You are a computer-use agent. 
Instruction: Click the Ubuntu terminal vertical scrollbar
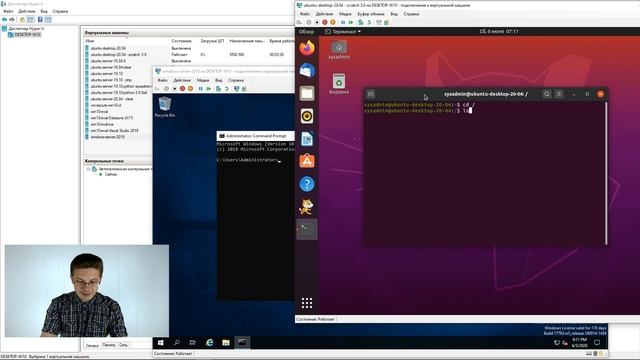606,173
